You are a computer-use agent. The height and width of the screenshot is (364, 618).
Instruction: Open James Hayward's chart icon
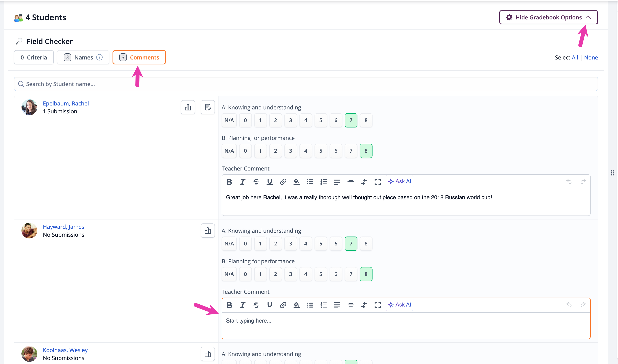(208, 231)
